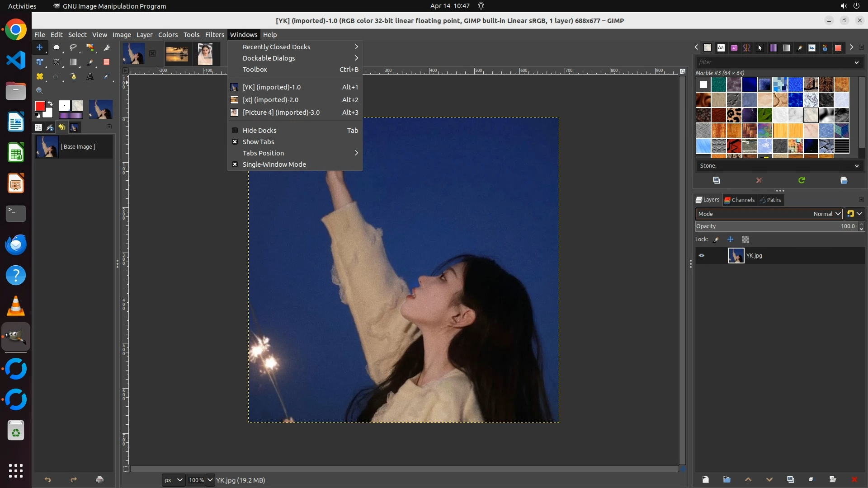Pick the Free Select lasso tool
This screenshot has height=488, width=868.
[73, 47]
